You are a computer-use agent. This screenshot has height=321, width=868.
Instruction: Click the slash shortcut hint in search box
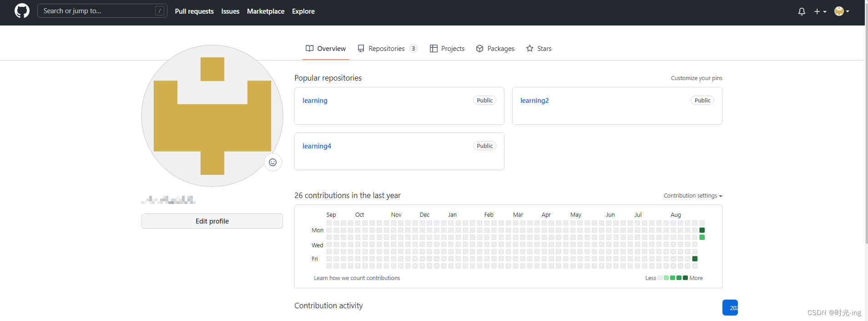(160, 11)
